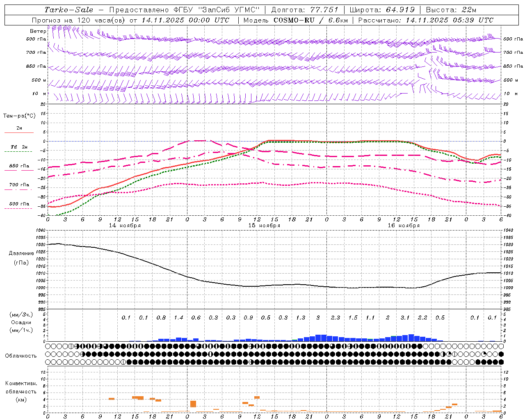This screenshot has height=420, width=525.
Task: Click the date label 15 ноября
Action: click(264, 226)
